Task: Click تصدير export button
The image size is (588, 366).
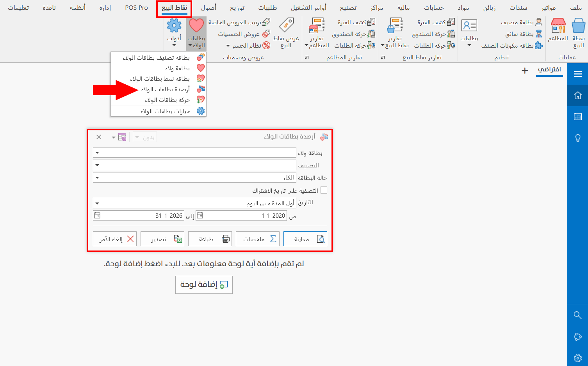Action: (x=162, y=239)
